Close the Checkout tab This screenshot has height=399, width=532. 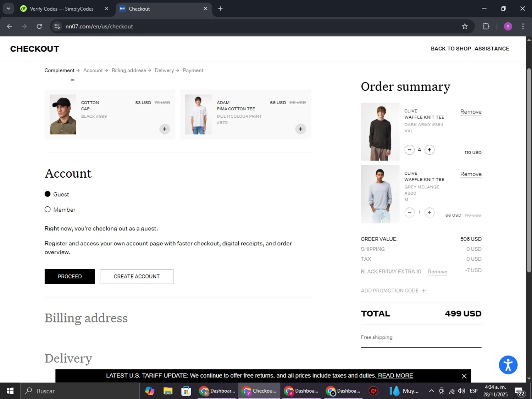(205, 9)
